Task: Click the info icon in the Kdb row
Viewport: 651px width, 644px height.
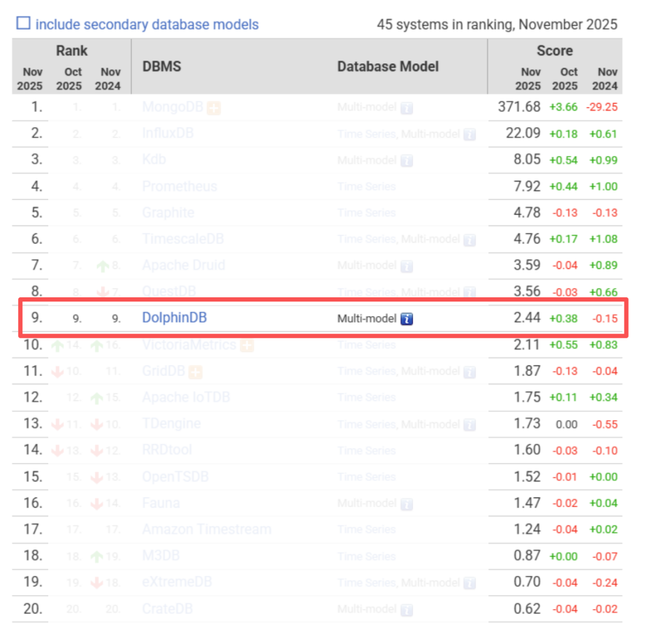Action: click(x=406, y=160)
